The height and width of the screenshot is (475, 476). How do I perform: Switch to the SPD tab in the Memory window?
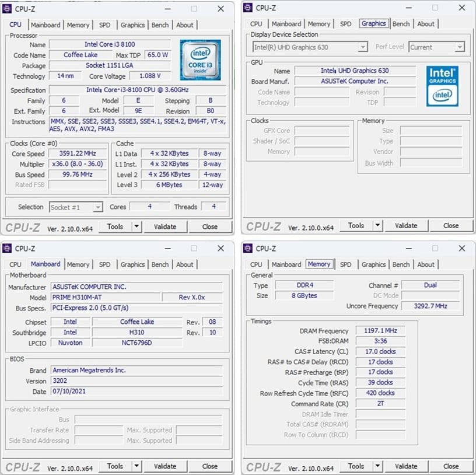pos(345,264)
